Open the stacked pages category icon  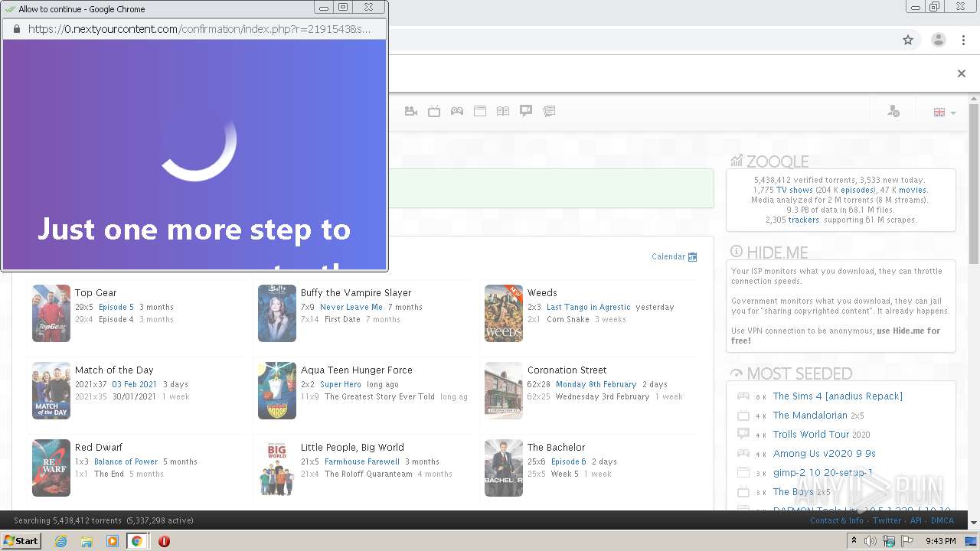[x=549, y=111]
